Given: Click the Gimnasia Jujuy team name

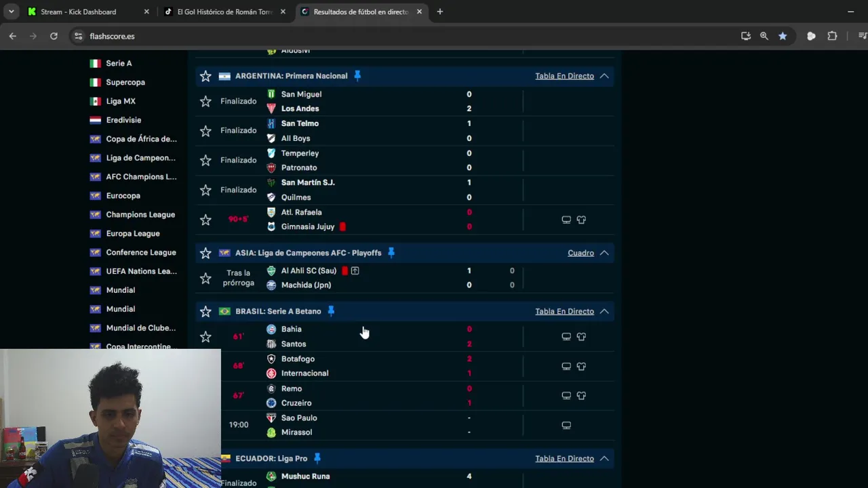Looking at the screenshot, I should 308,226.
